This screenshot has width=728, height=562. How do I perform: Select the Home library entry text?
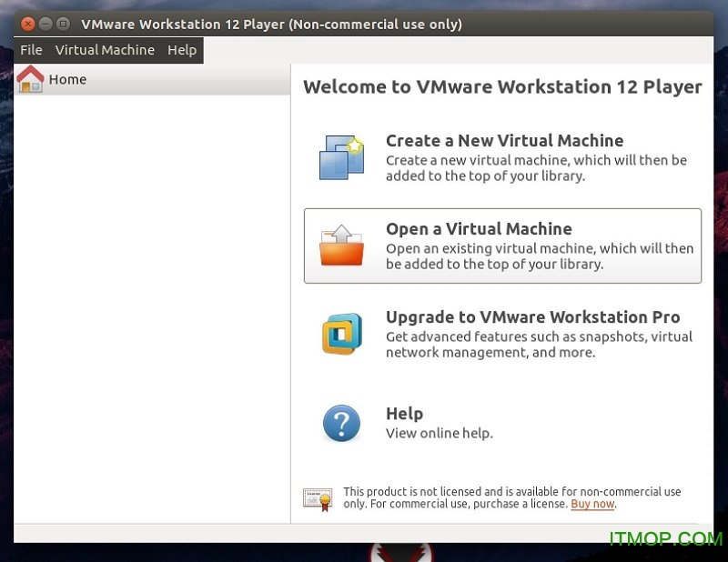coord(67,79)
